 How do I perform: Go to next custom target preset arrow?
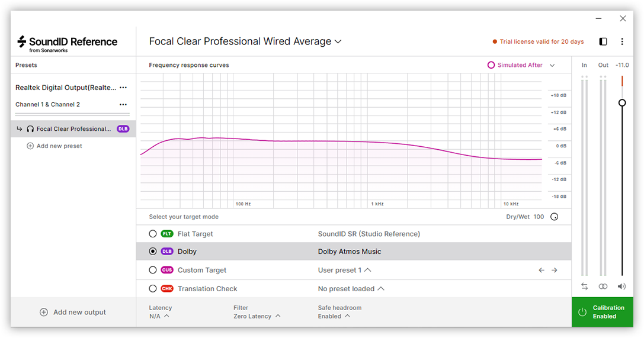point(554,271)
